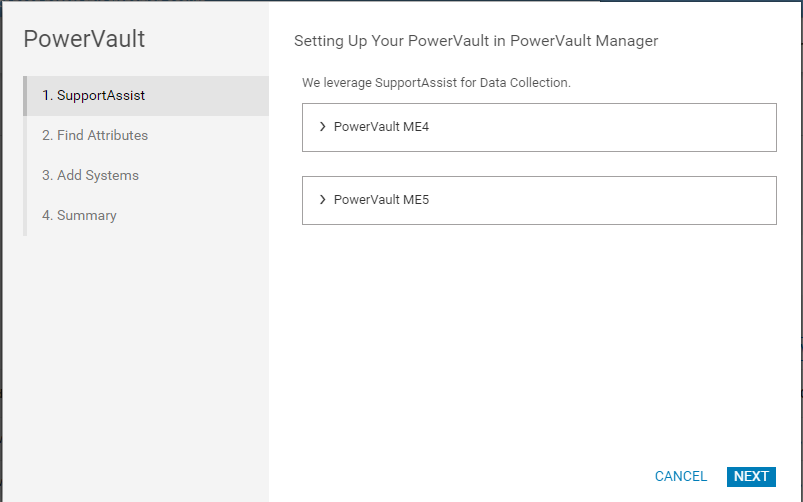This screenshot has width=803, height=502.
Task: Click the gap between the ME4 and ME5 panels
Action: (540, 164)
